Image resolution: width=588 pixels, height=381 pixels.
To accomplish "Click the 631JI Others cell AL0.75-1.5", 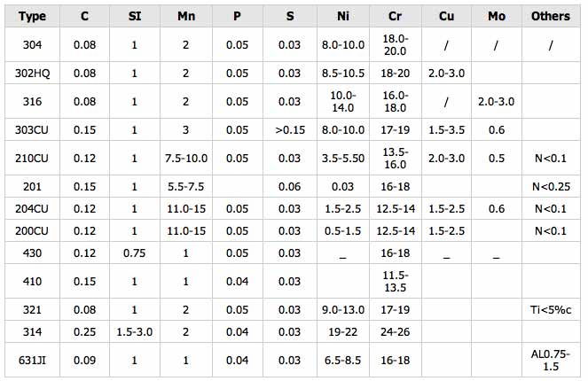I will click(551, 360).
